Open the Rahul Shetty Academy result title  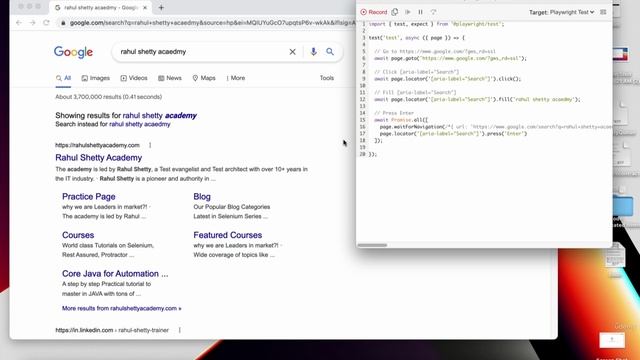click(98, 158)
